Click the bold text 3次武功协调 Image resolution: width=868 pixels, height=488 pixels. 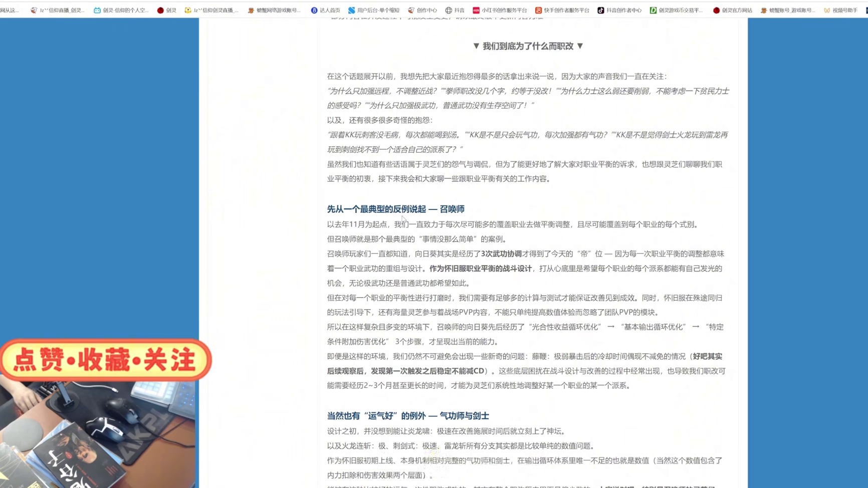coord(501,254)
